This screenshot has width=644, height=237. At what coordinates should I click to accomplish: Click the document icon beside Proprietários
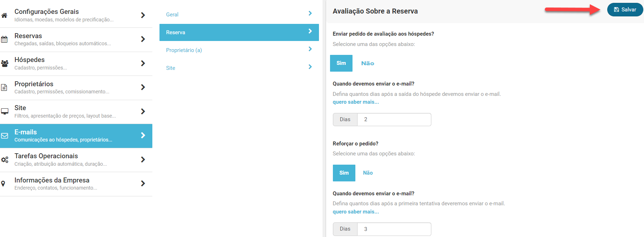click(4, 87)
